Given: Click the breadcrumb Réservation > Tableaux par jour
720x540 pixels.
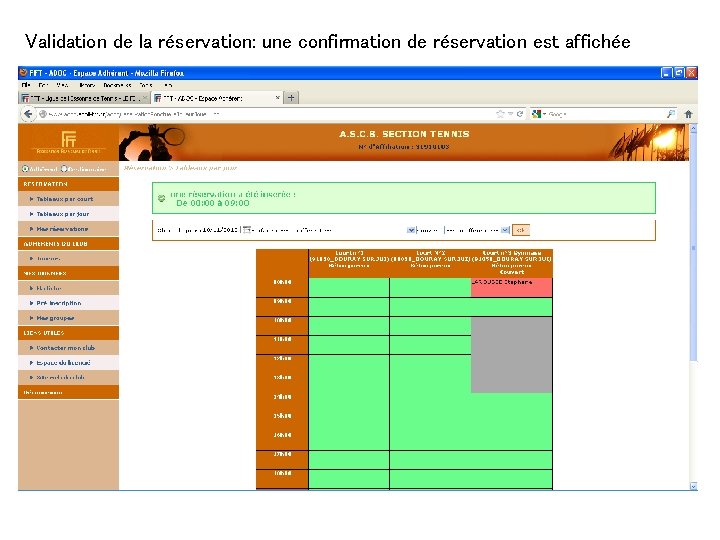Looking at the screenshot, I should click(x=180, y=168).
